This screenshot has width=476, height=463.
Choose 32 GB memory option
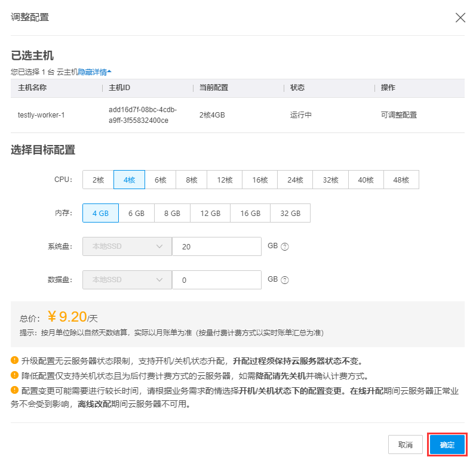[x=290, y=213]
